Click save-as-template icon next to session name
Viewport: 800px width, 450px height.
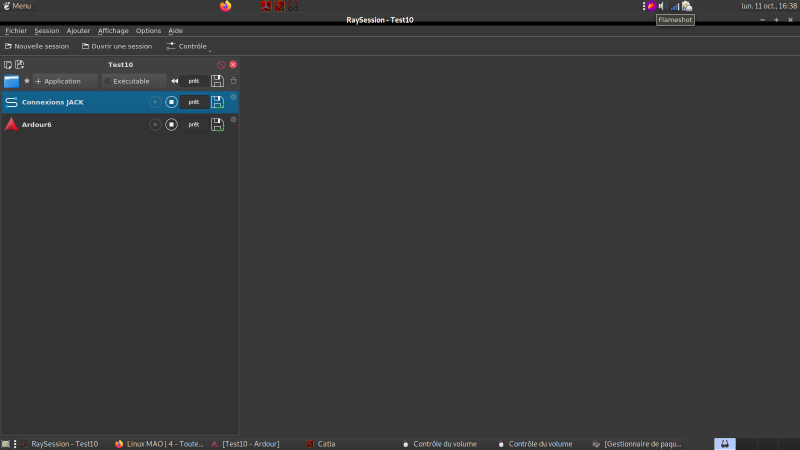(x=19, y=65)
